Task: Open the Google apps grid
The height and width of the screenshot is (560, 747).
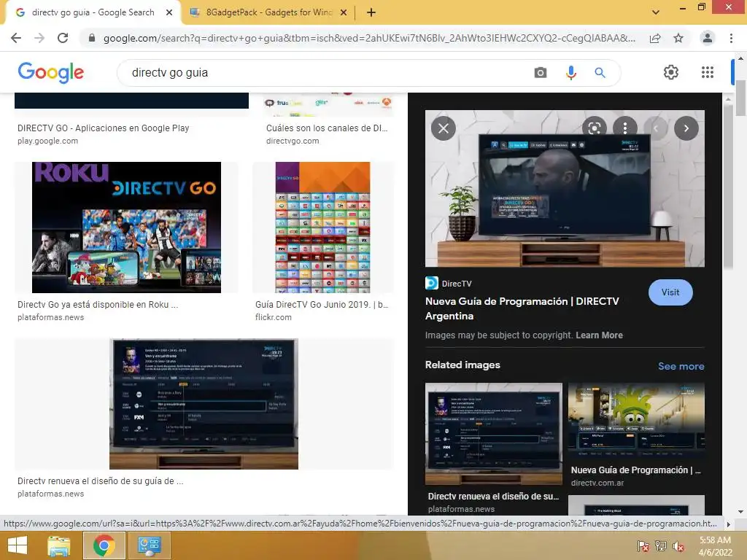Action: (708, 72)
